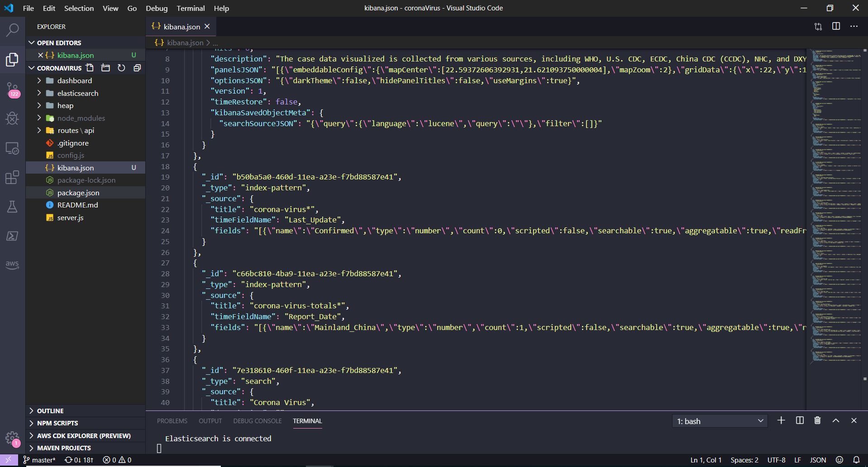Open package.json in the Explorer
Viewport: 868px width, 467px height.
coord(86,193)
